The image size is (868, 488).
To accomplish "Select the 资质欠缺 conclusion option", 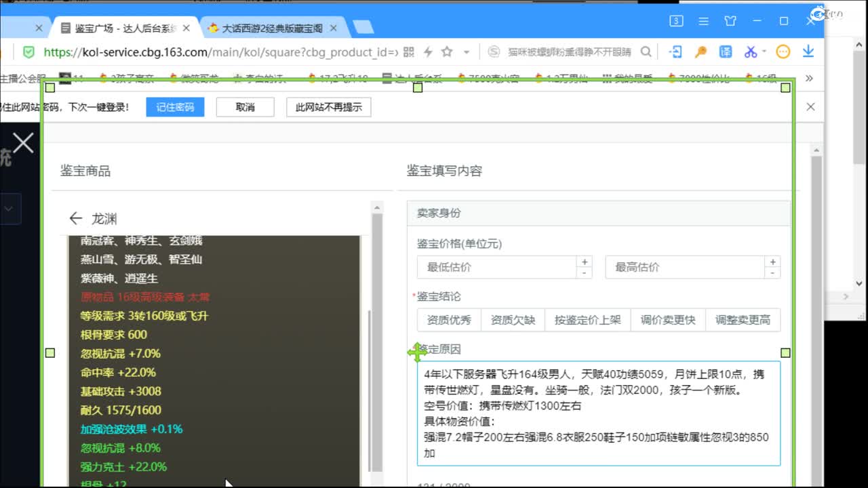I will (x=513, y=320).
